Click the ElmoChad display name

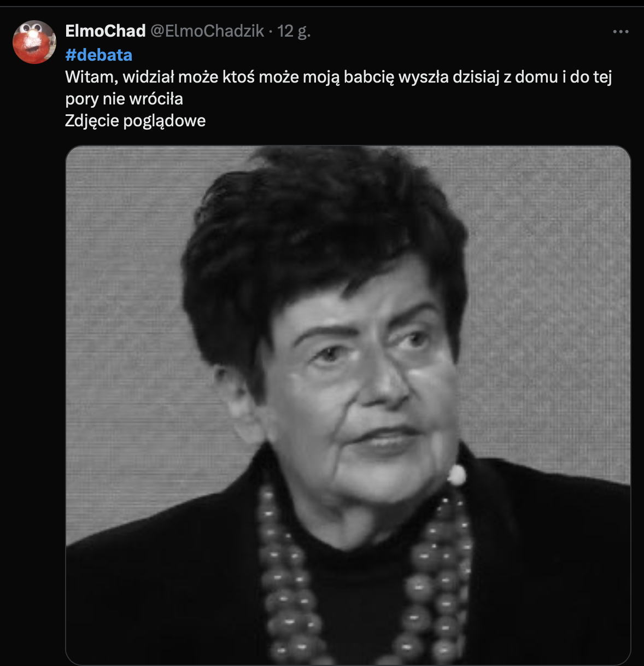click(x=106, y=31)
